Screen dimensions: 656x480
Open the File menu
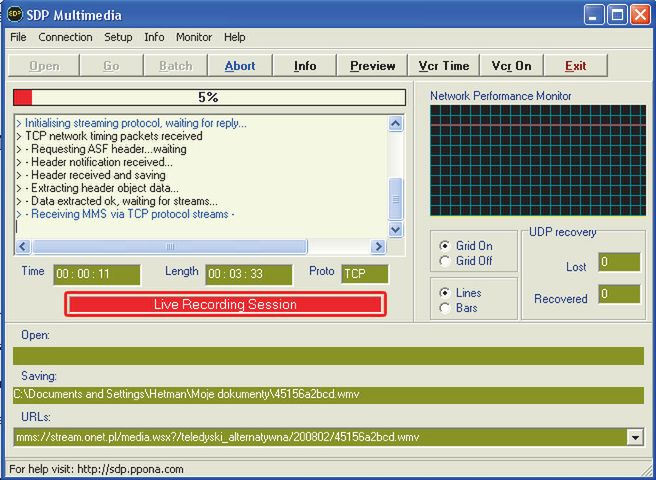[x=18, y=37]
